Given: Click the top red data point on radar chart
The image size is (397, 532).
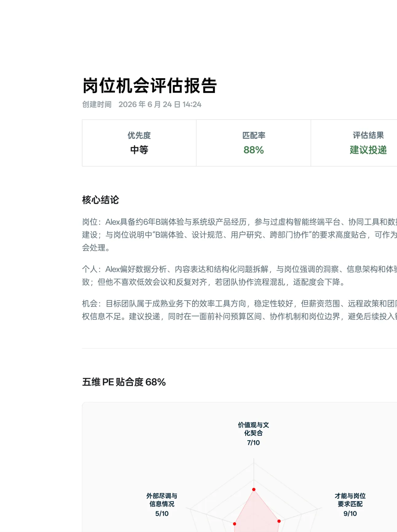Looking at the screenshot, I should (x=254, y=489).
